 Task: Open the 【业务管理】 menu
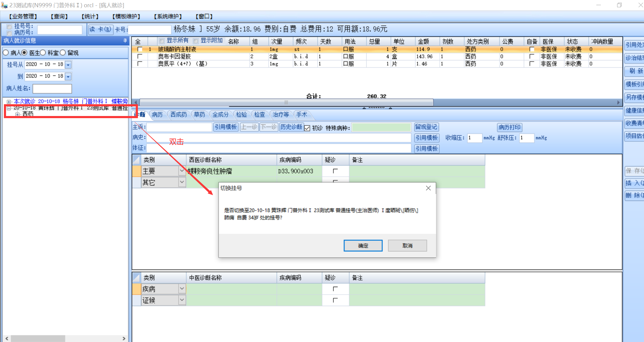tap(23, 16)
